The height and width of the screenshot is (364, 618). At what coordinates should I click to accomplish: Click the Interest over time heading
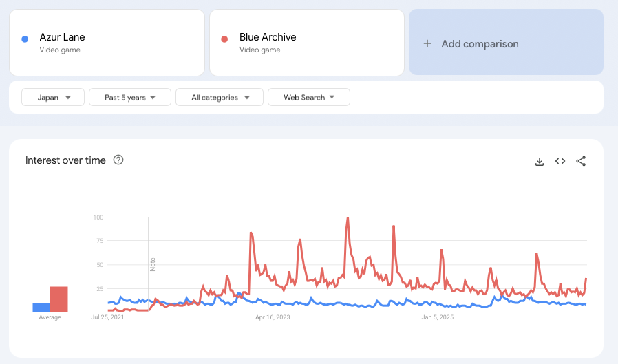(x=65, y=160)
